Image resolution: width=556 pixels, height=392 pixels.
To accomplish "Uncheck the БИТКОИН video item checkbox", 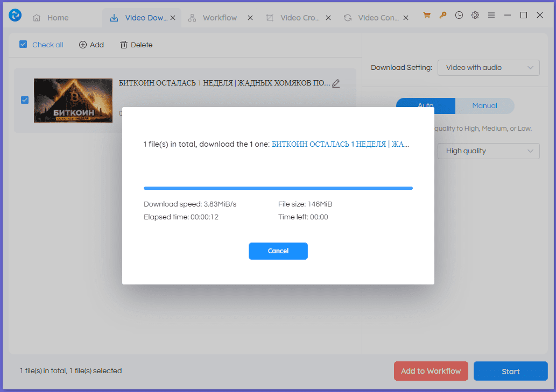I will pyautogui.click(x=24, y=100).
